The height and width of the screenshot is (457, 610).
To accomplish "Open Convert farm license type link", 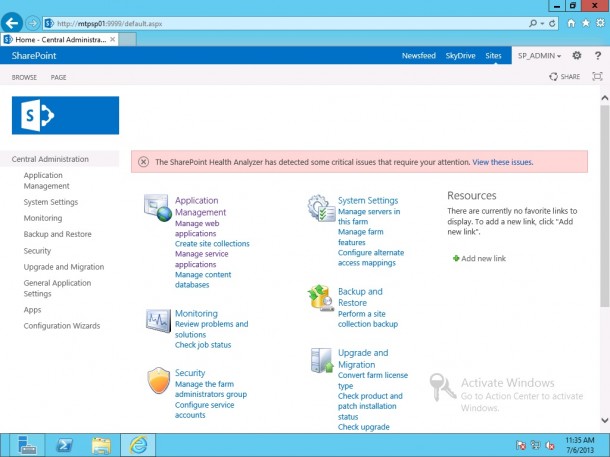I will click(373, 380).
